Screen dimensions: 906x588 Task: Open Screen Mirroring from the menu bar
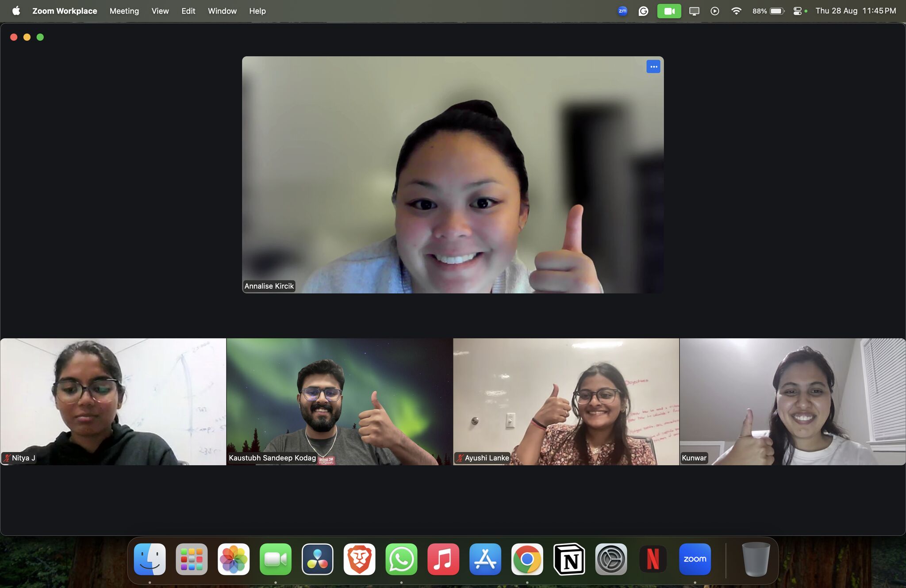click(x=694, y=11)
